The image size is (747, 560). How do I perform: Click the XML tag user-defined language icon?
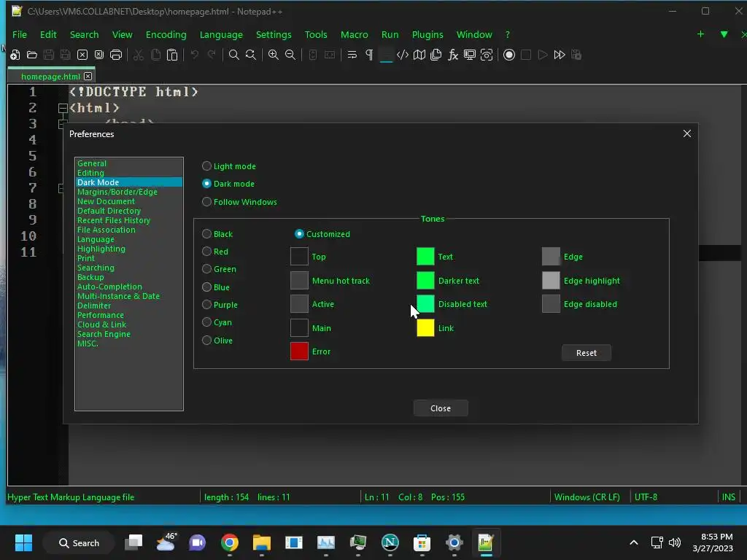[x=403, y=55]
